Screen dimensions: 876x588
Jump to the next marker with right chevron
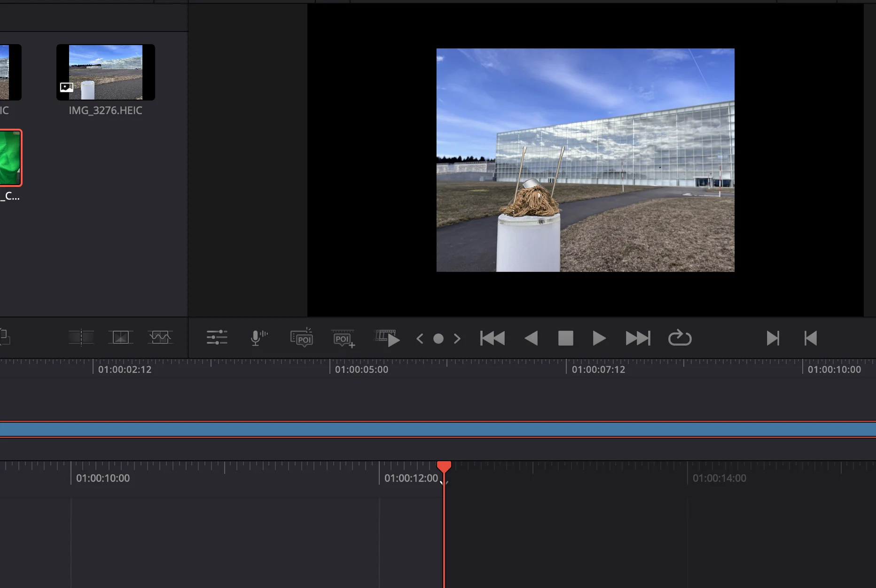point(457,338)
